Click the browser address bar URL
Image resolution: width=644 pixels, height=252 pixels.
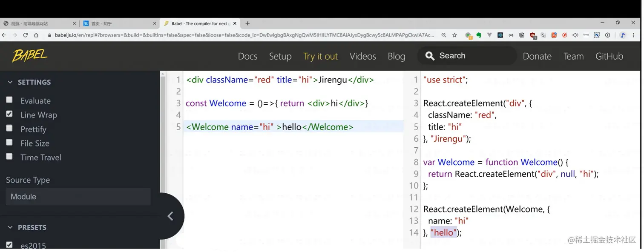tap(244, 35)
